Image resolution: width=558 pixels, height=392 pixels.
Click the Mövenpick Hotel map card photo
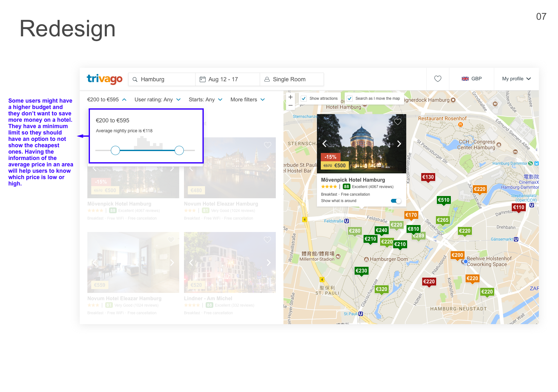coord(362,144)
